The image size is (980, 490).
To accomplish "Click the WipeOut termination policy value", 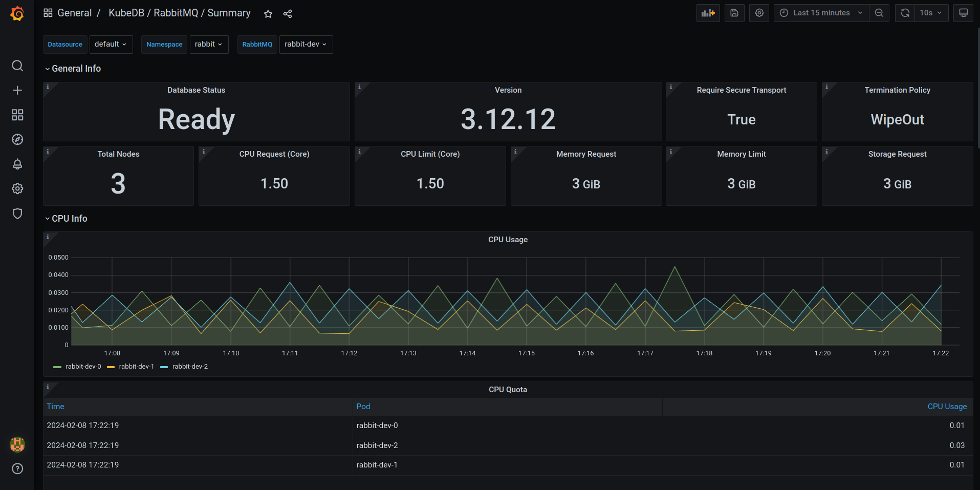I will (x=898, y=120).
